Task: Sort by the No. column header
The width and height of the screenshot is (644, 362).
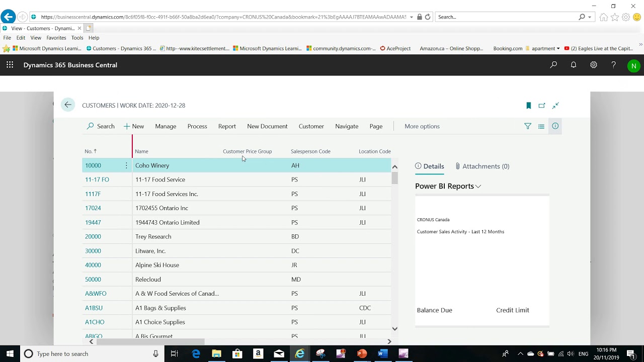Action: click(x=91, y=151)
